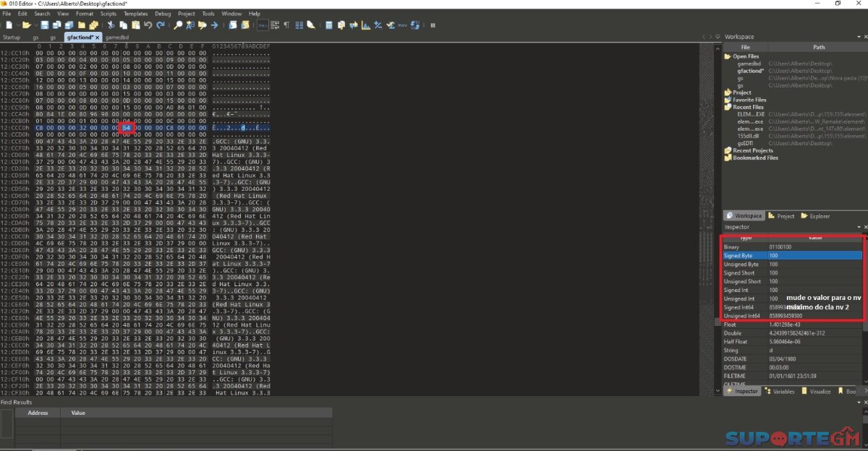
Task: Select the Unsigned Short row in Inspector
Action: [x=792, y=281]
